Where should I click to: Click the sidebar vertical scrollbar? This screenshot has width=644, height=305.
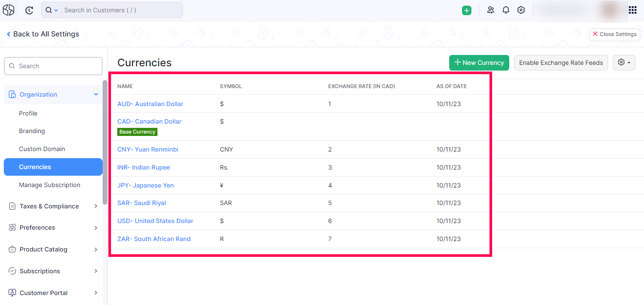(x=105, y=142)
